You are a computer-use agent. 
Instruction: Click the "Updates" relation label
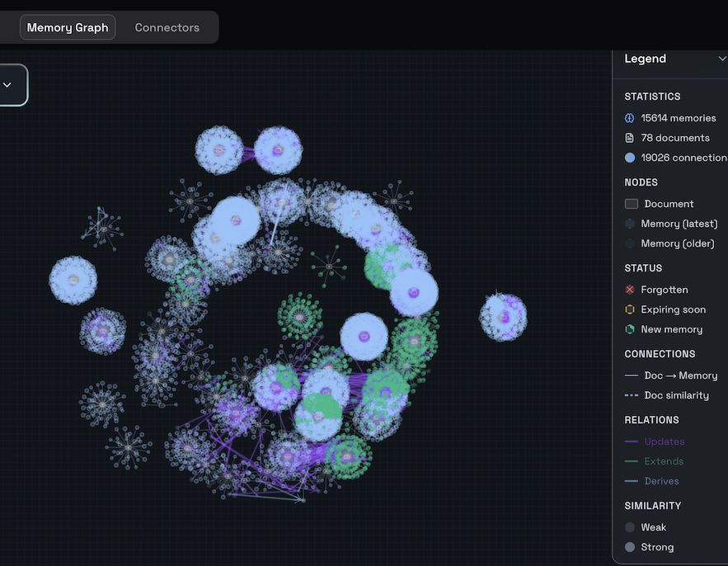664,441
